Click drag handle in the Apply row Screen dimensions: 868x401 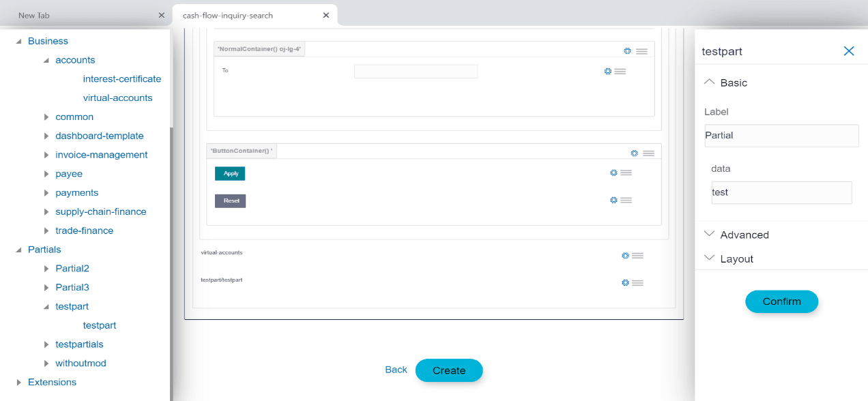click(626, 173)
